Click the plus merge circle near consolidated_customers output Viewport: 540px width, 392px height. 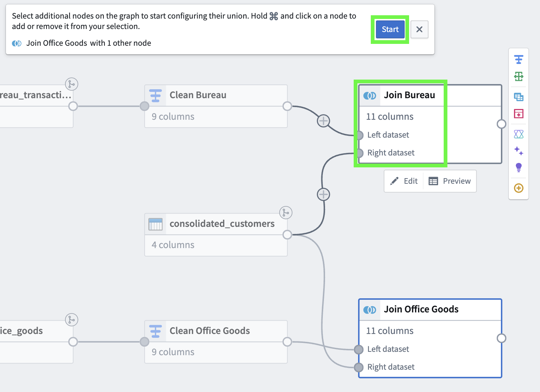point(323,194)
